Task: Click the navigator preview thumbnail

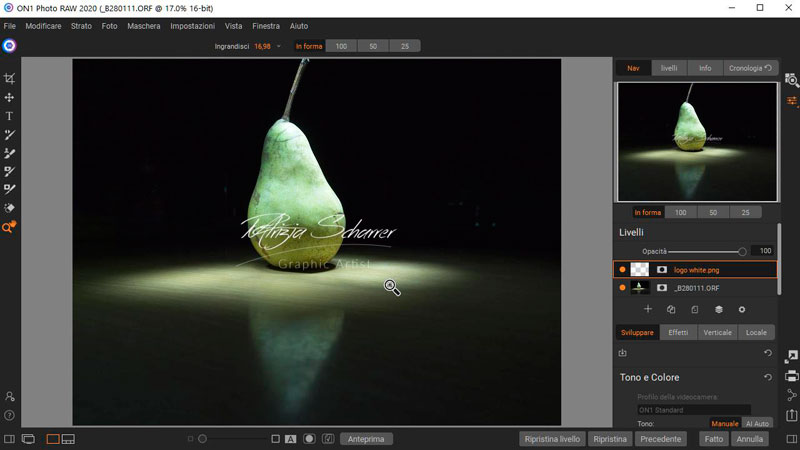Action: pyautogui.click(x=698, y=142)
